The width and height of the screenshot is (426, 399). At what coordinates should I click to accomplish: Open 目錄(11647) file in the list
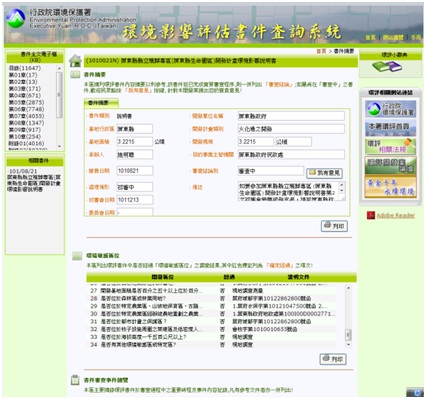[x=25, y=68]
